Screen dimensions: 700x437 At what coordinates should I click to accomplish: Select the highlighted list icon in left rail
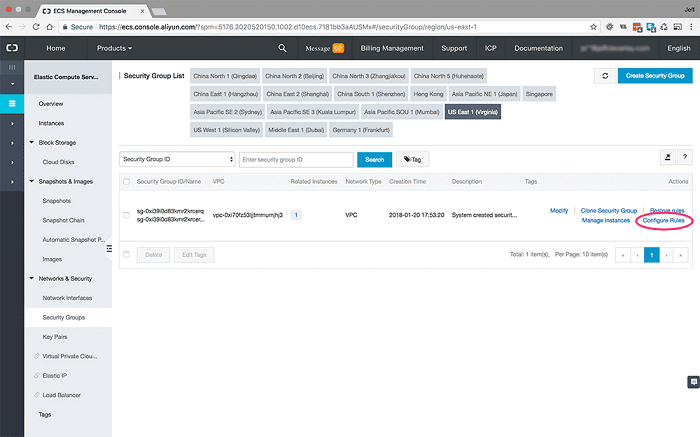click(x=12, y=104)
